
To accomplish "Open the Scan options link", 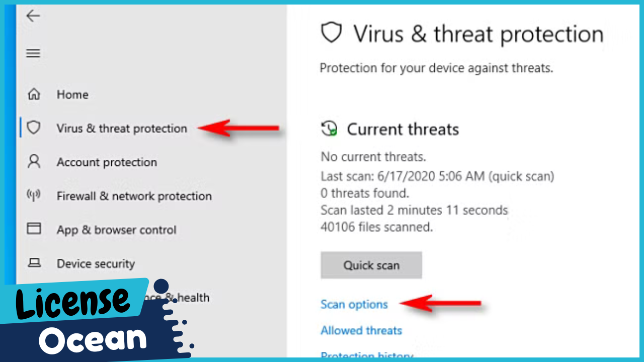I will click(354, 304).
